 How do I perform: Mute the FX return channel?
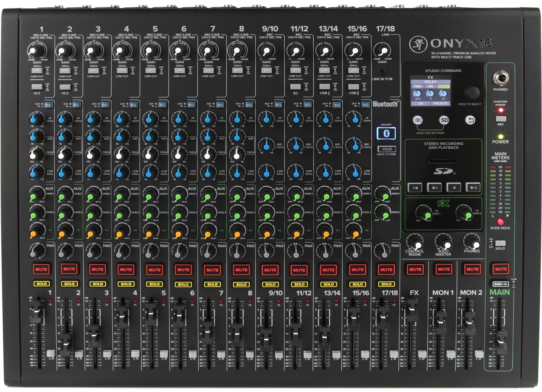click(x=415, y=269)
